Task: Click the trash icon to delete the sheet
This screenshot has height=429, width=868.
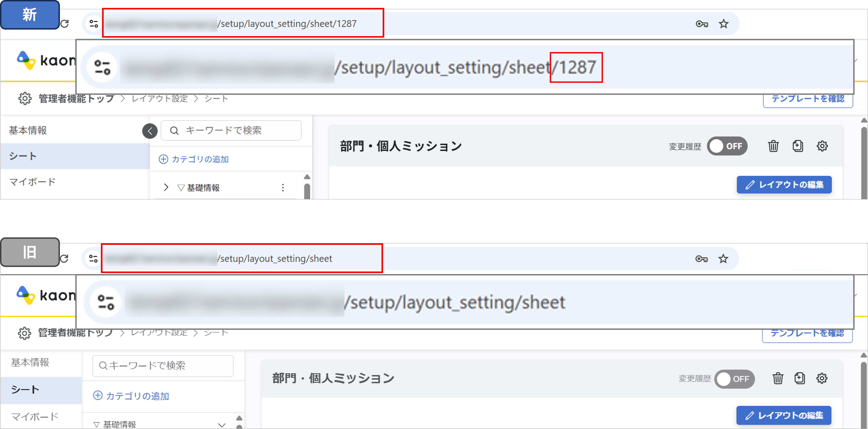Action: pos(773,146)
